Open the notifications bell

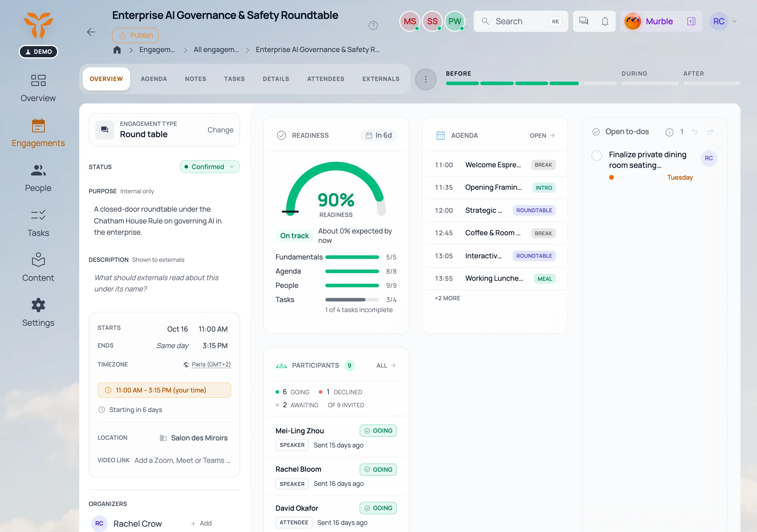605,21
